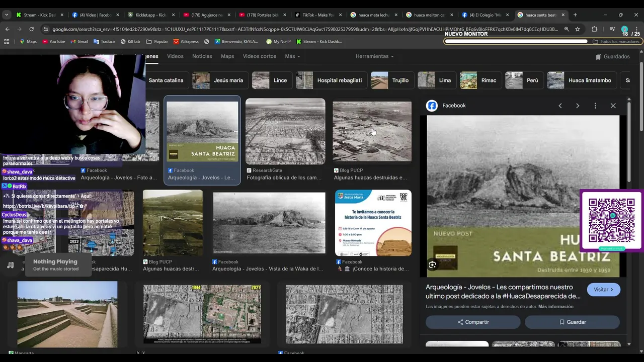Open the Kill tab bookmark
Screen dimensions: 644x362
(x=130, y=42)
